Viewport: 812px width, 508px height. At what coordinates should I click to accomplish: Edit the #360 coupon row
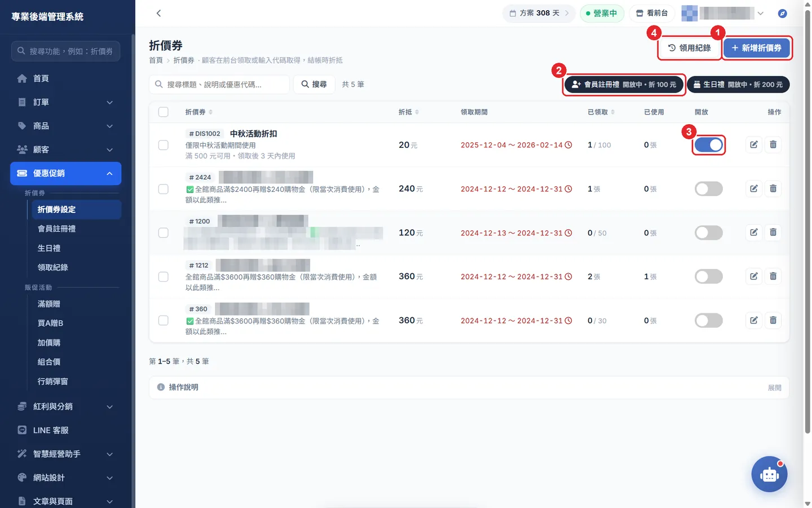[754, 320]
